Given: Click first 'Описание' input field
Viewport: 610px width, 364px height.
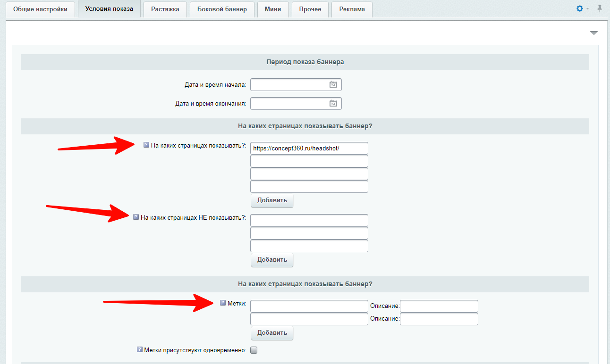Looking at the screenshot, I should (439, 306).
